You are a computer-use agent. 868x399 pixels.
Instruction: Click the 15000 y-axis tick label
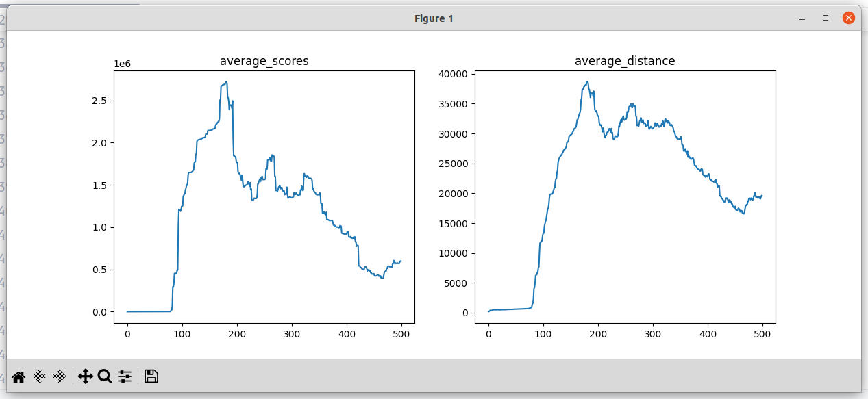point(454,223)
